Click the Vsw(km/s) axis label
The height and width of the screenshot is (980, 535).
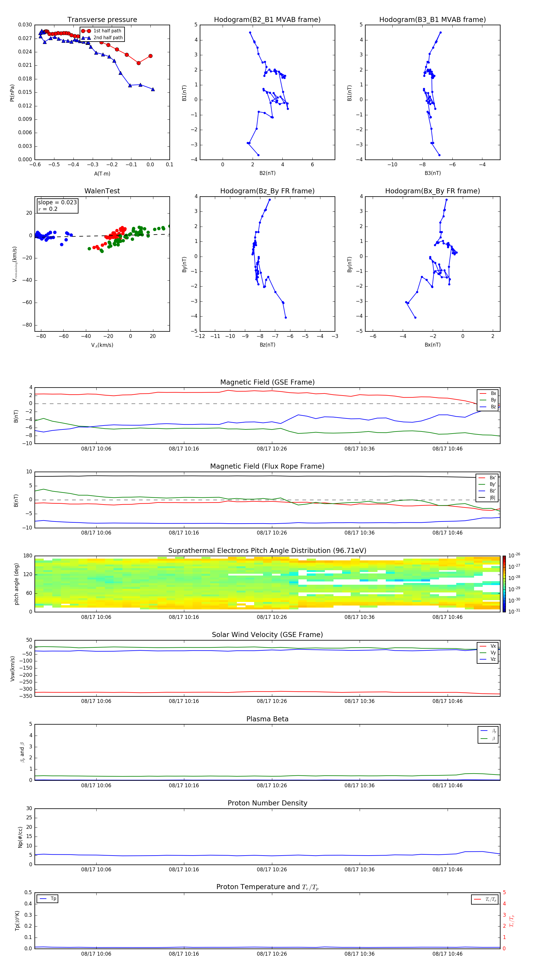12,668
